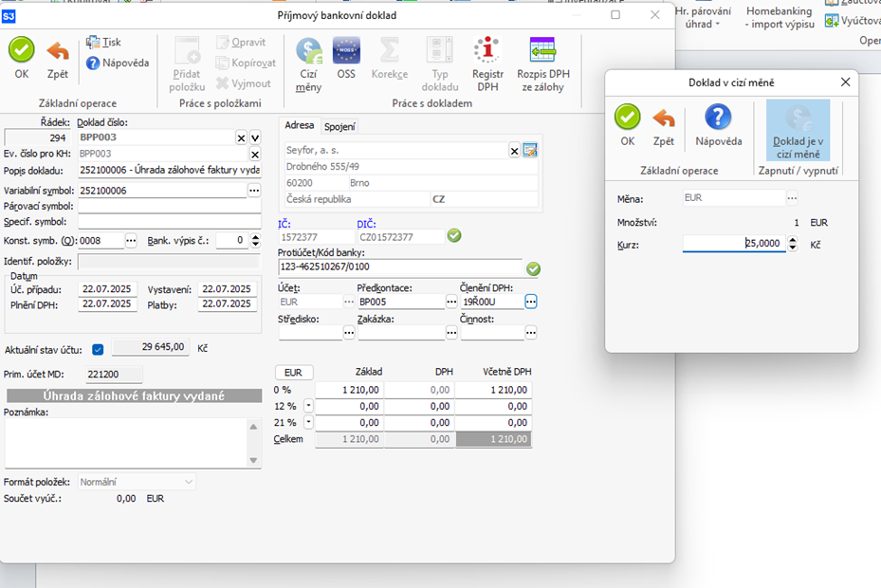Open the address book next to Seyfor

click(530, 150)
